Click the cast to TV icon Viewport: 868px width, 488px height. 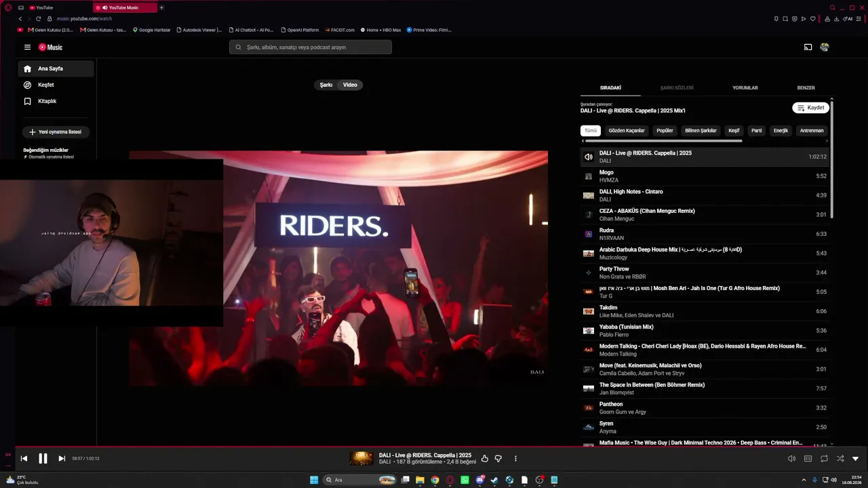[x=808, y=47]
